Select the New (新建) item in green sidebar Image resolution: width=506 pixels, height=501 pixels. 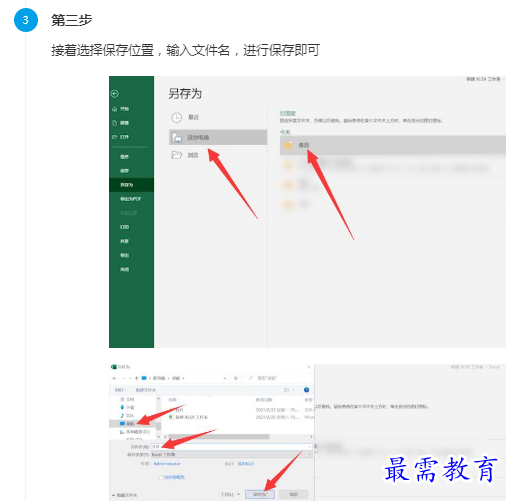tap(121, 123)
